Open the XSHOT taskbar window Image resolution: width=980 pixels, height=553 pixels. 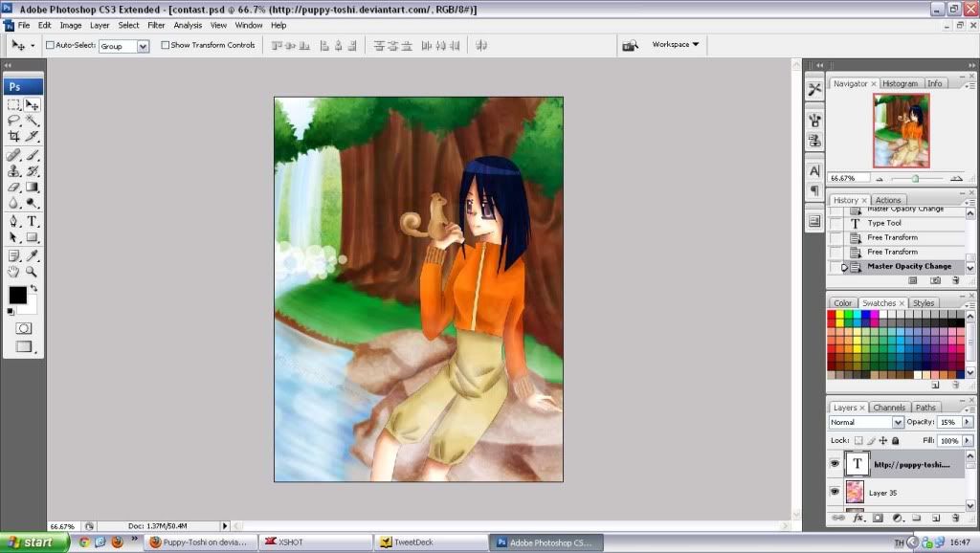(x=316, y=542)
